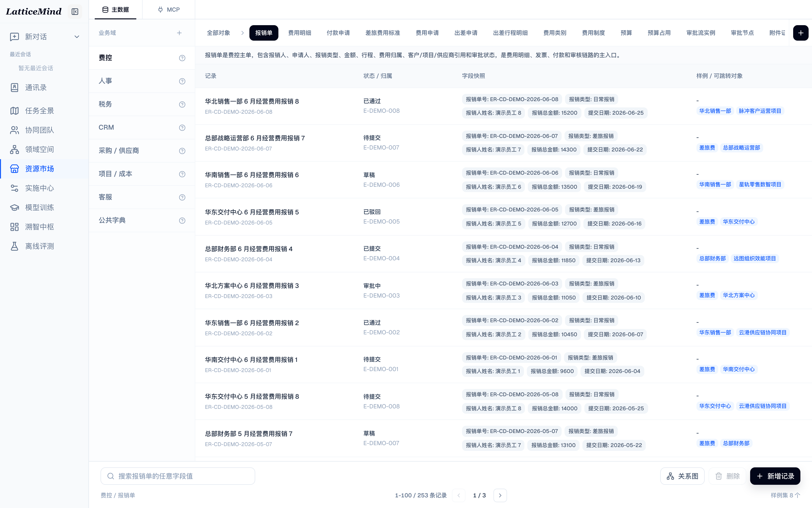Image resolution: width=812 pixels, height=508 pixels.
Task: Go to 资源市场 in sidebar
Action: point(44,169)
